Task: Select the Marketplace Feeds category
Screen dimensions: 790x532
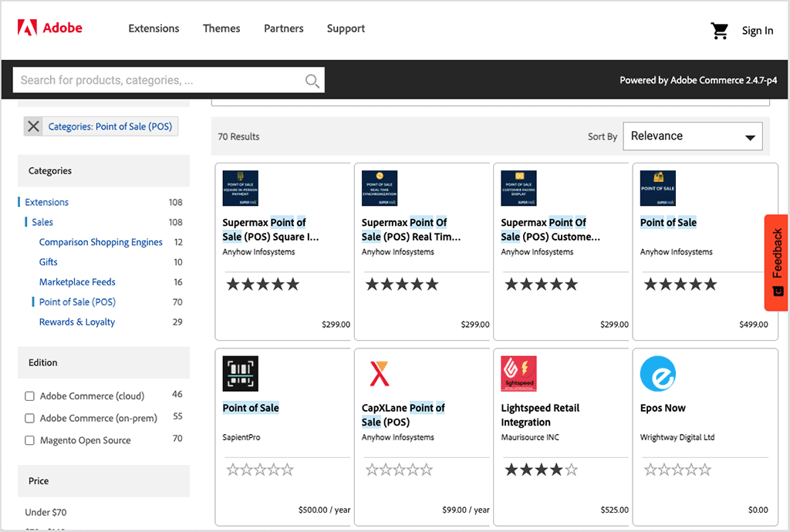Action: click(77, 282)
